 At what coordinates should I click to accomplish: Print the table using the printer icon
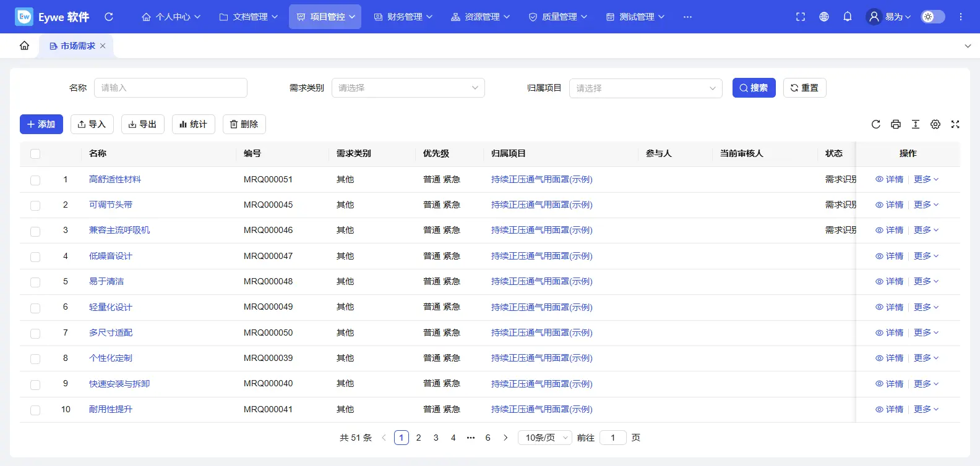point(896,124)
